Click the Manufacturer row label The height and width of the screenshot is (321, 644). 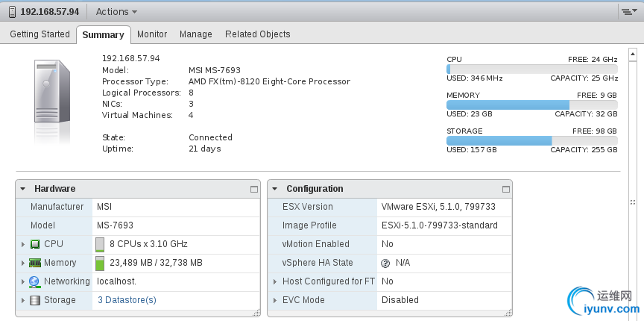pyautogui.click(x=57, y=207)
